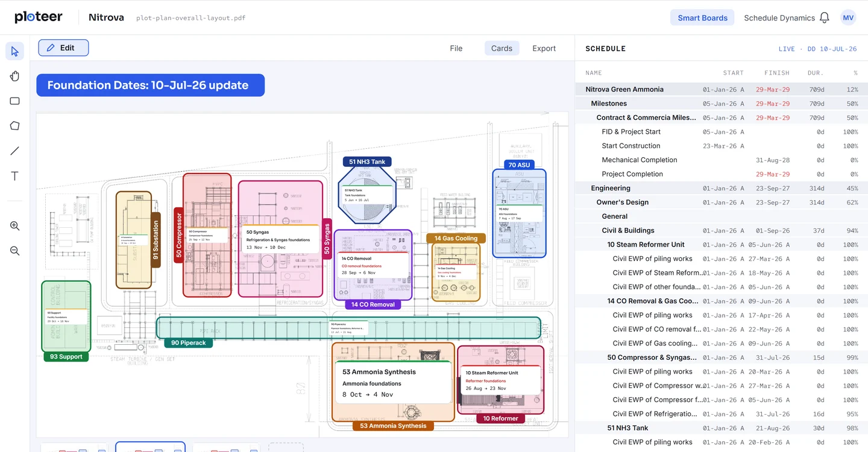Click the 14 CO Removal zone tag
The image size is (868, 452).
[373, 304]
